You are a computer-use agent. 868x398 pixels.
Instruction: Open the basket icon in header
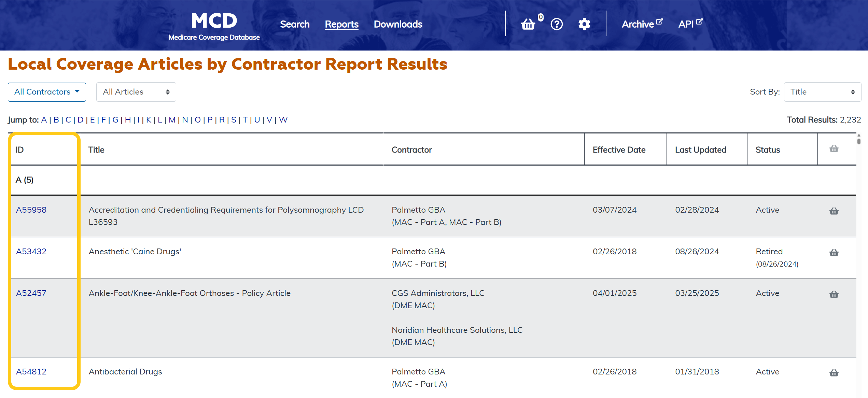click(x=528, y=24)
